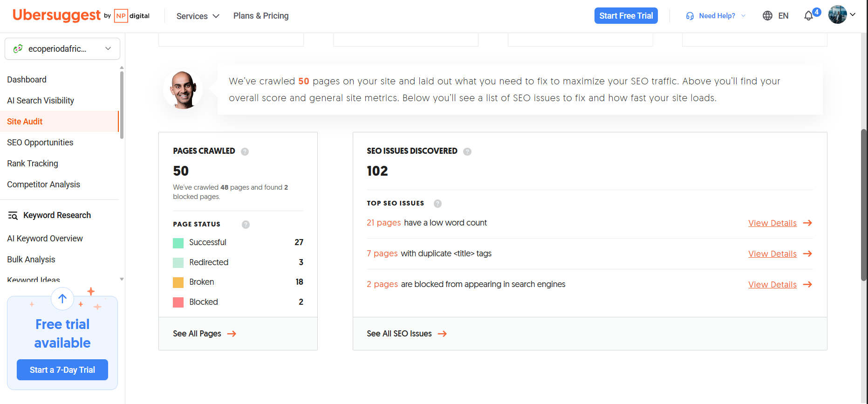Click Neil Patel avatar photo
Image resolution: width=868 pixels, height=404 pixels.
pyautogui.click(x=183, y=89)
